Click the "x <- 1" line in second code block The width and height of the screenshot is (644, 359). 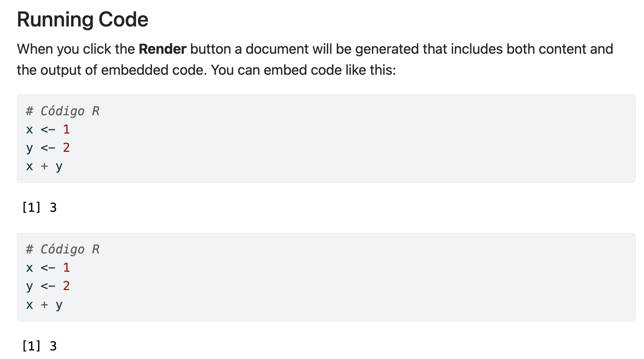(48, 267)
